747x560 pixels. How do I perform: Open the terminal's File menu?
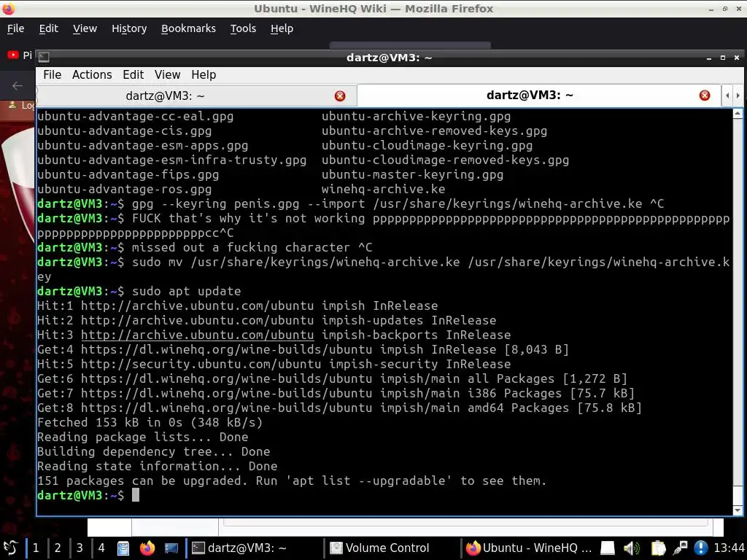(52, 75)
